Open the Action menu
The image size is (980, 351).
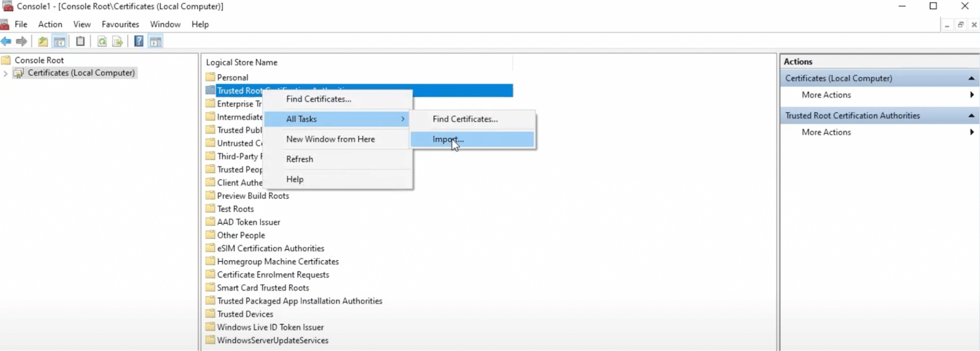[50, 25]
